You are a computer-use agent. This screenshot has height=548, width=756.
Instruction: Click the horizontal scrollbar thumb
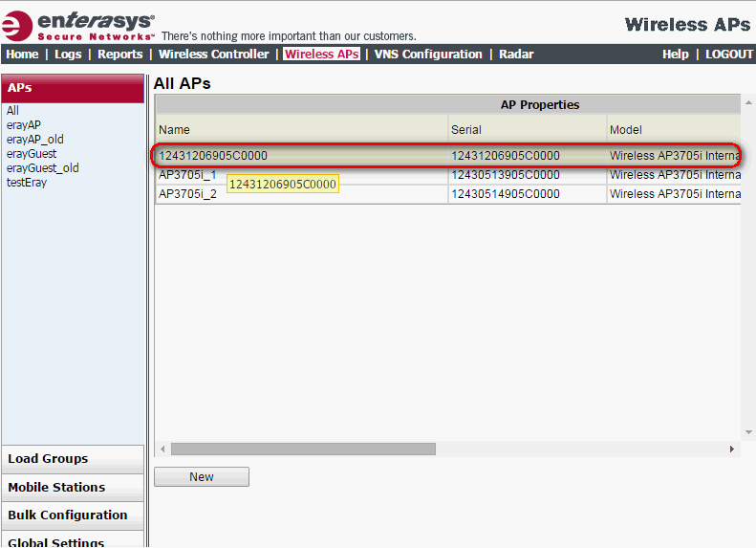pos(303,449)
